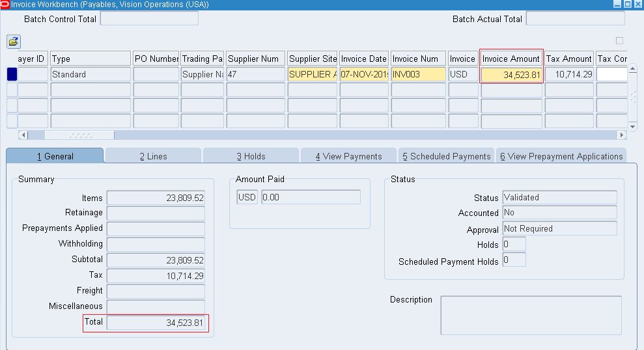This screenshot has width=644, height=350.
Task: Open the View Payments tab
Action: tap(348, 156)
